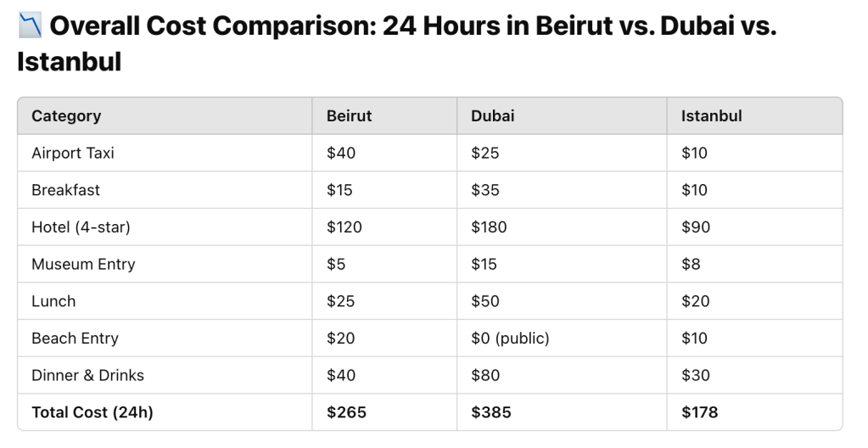The width and height of the screenshot is (868, 448).
Task: Click the downward chart emoji in the heading
Action: [x=30, y=26]
